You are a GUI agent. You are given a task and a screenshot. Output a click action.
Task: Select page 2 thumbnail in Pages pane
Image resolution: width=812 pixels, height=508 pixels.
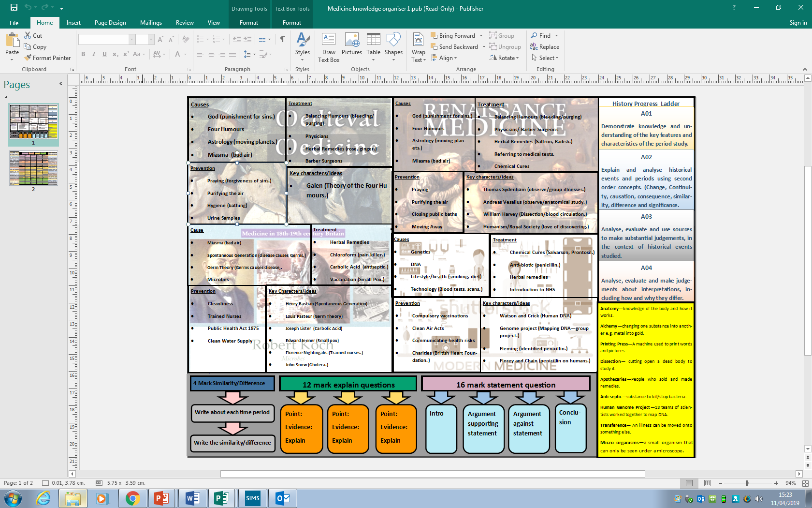(x=33, y=168)
